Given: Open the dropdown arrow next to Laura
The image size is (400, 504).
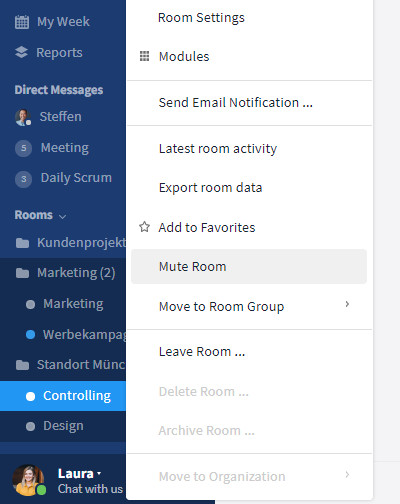Looking at the screenshot, I should (99, 473).
